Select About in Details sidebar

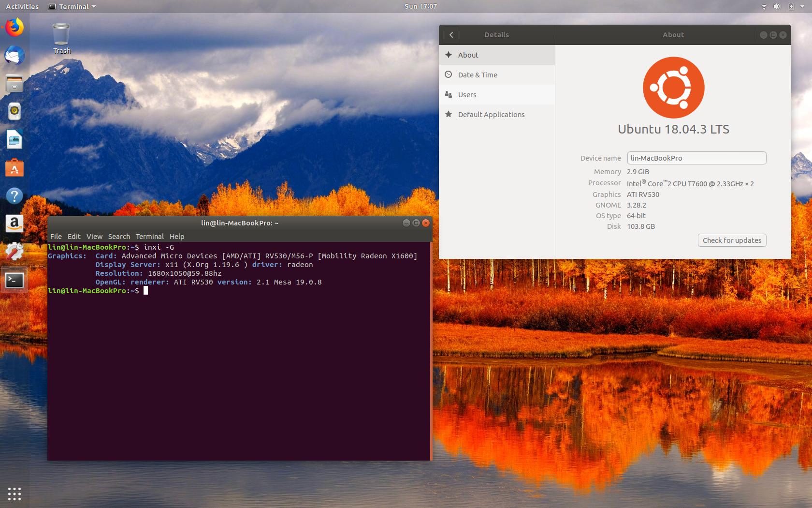497,55
